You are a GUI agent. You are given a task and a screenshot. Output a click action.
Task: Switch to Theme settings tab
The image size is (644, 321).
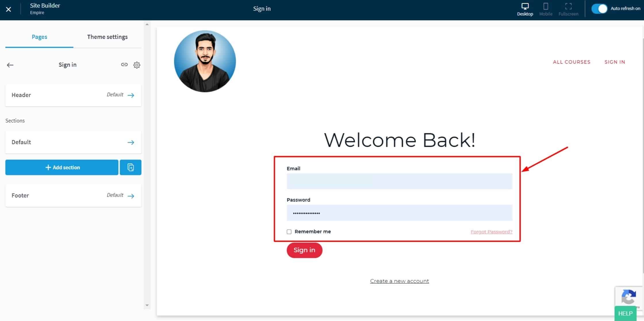(107, 37)
